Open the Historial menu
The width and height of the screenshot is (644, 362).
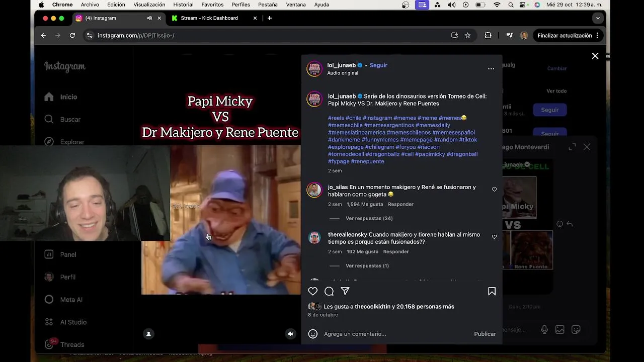(x=183, y=5)
